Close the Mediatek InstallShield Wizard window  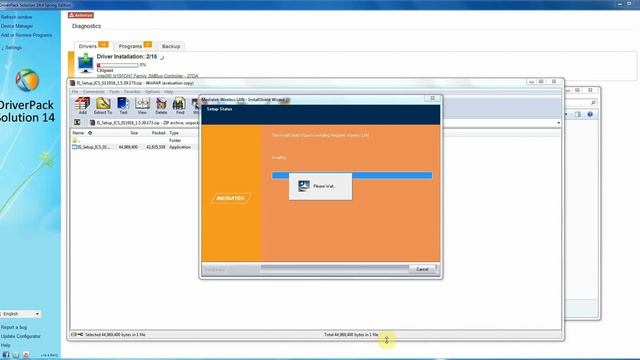point(432,98)
